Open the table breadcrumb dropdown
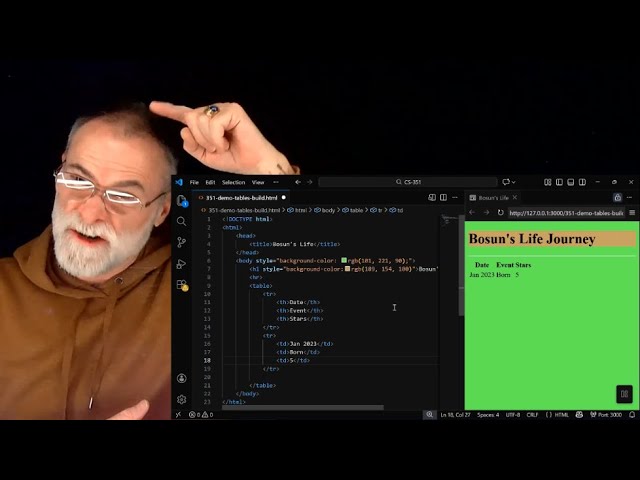Screen dimensions: 640x480 click(352, 210)
